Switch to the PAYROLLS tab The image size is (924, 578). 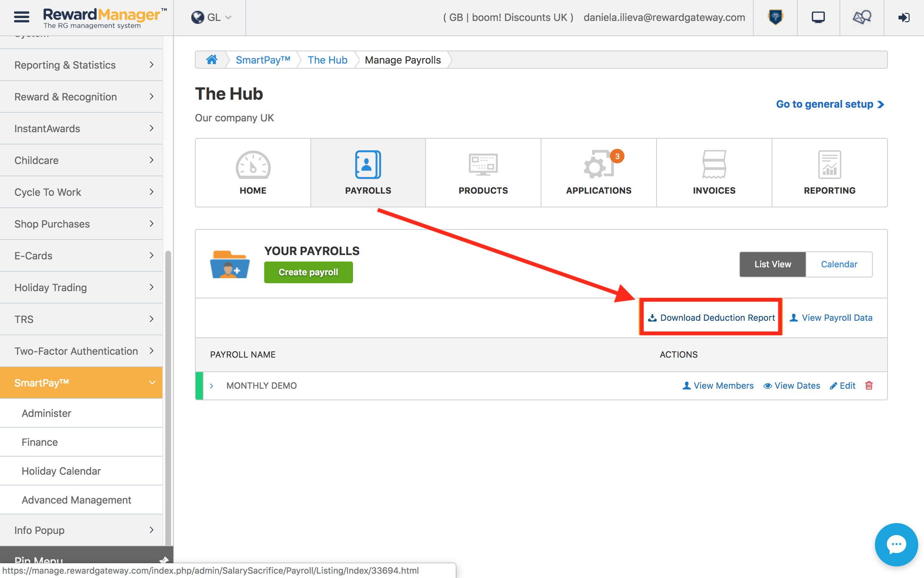point(368,173)
